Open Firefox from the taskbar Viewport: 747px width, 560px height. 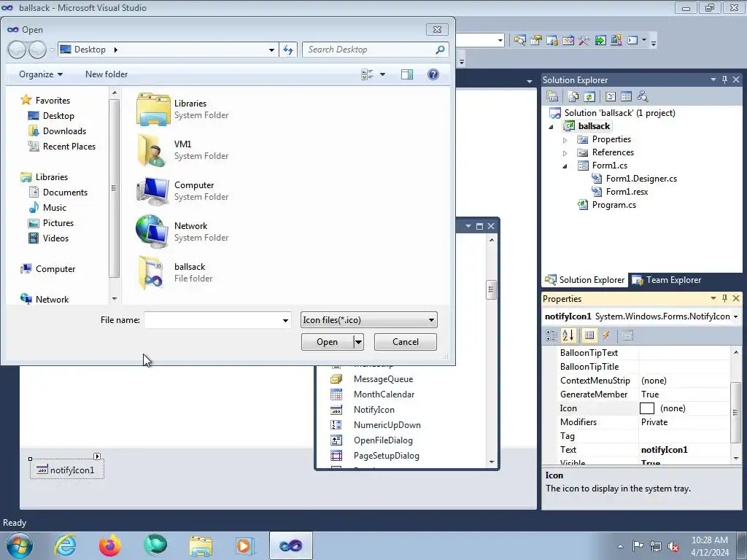[x=110, y=545]
